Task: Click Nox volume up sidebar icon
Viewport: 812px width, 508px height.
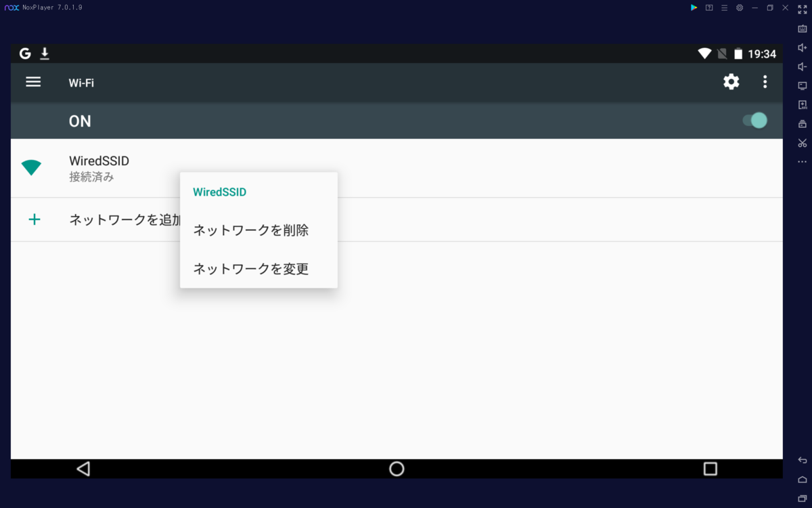Action: pos(803,47)
